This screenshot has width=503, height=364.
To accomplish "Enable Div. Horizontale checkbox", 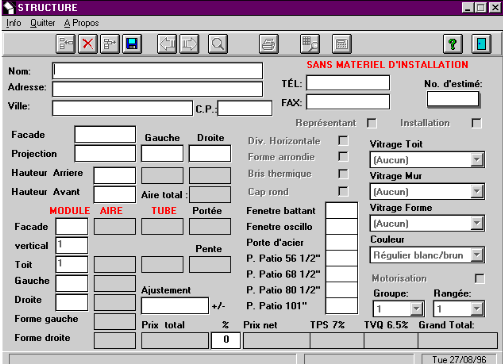I will (343, 140).
